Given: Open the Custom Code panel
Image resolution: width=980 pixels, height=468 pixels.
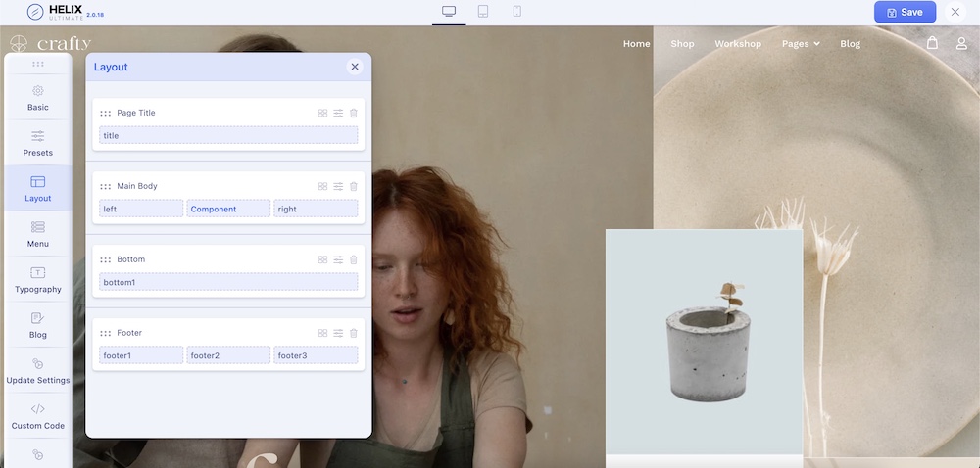Looking at the screenshot, I should (37, 416).
